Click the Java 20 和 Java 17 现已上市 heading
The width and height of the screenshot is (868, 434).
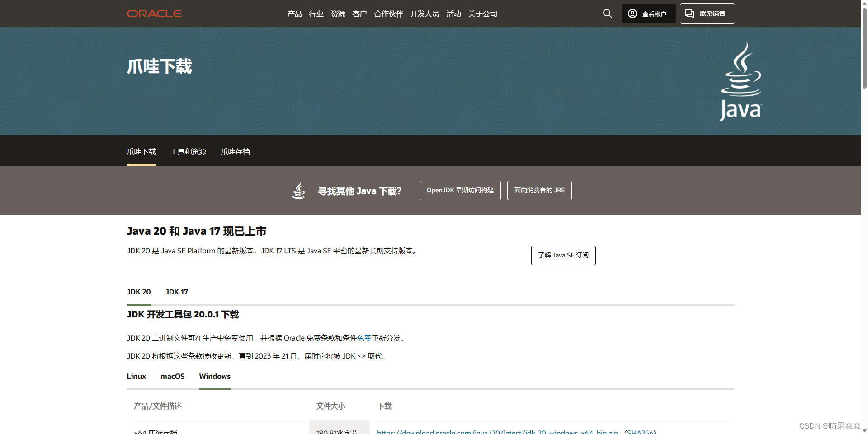point(197,231)
